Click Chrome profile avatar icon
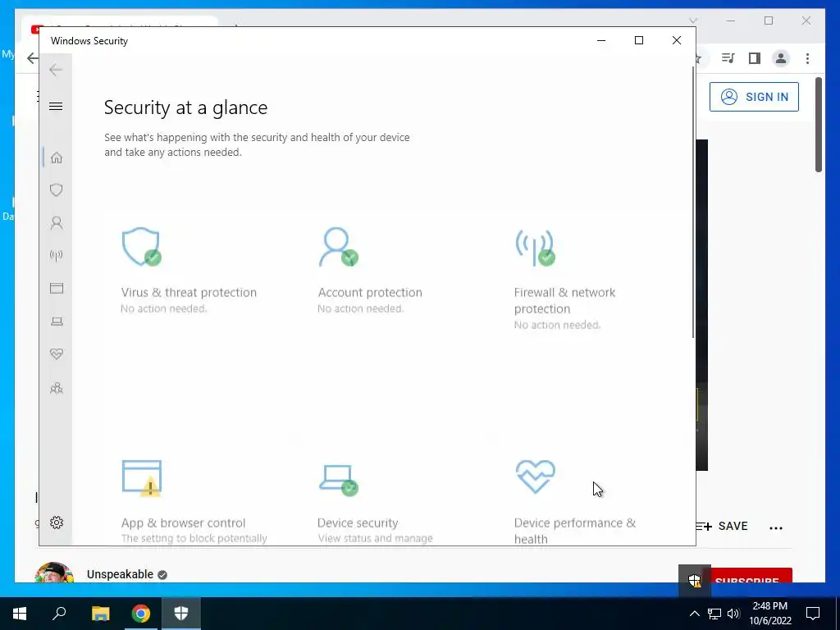The width and height of the screenshot is (840, 630). tap(781, 58)
